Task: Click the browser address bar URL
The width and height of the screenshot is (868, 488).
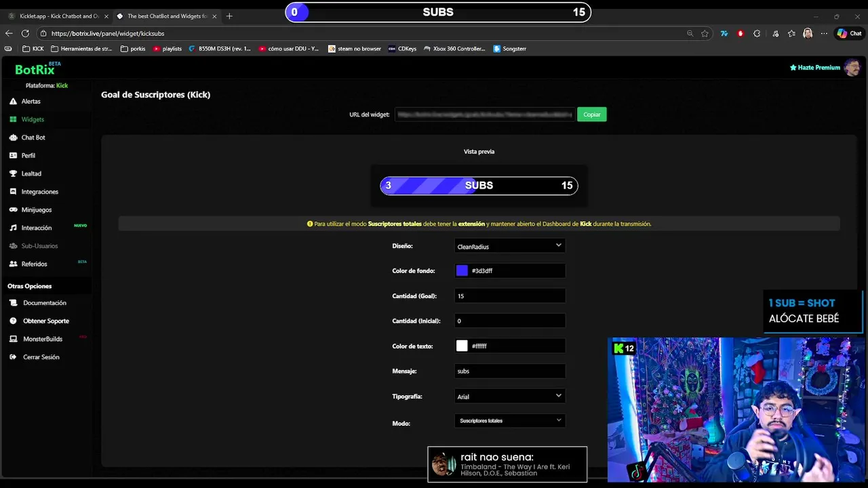Action: pos(108,33)
